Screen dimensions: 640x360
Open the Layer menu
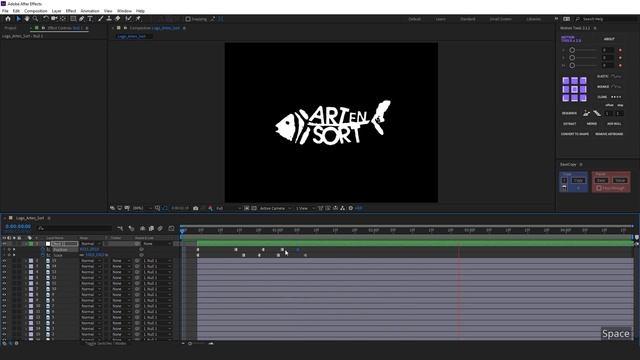point(56,11)
